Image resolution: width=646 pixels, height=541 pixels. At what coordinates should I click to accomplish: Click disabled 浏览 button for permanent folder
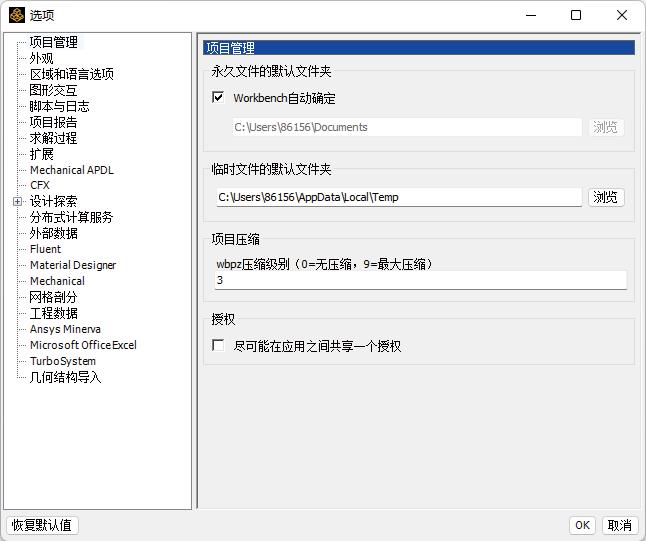tap(606, 127)
